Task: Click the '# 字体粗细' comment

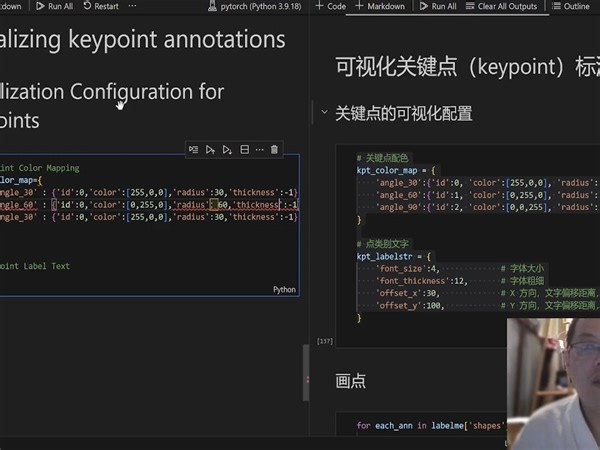Action: (x=522, y=281)
